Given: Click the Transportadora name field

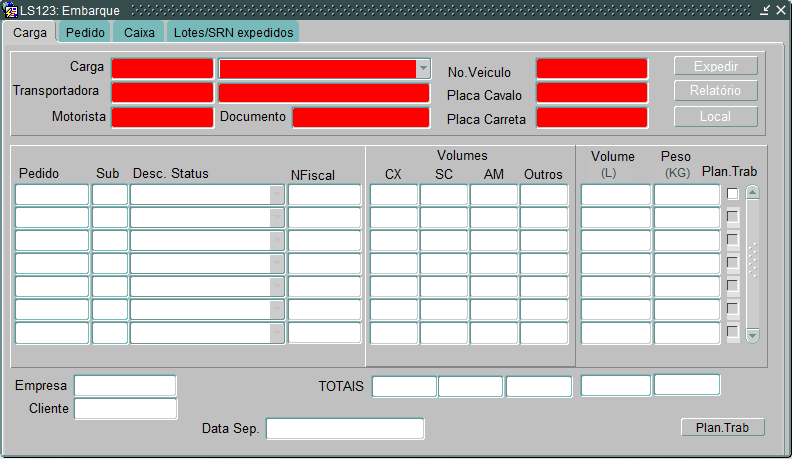Looking at the screenshot, I should (324, 93).
